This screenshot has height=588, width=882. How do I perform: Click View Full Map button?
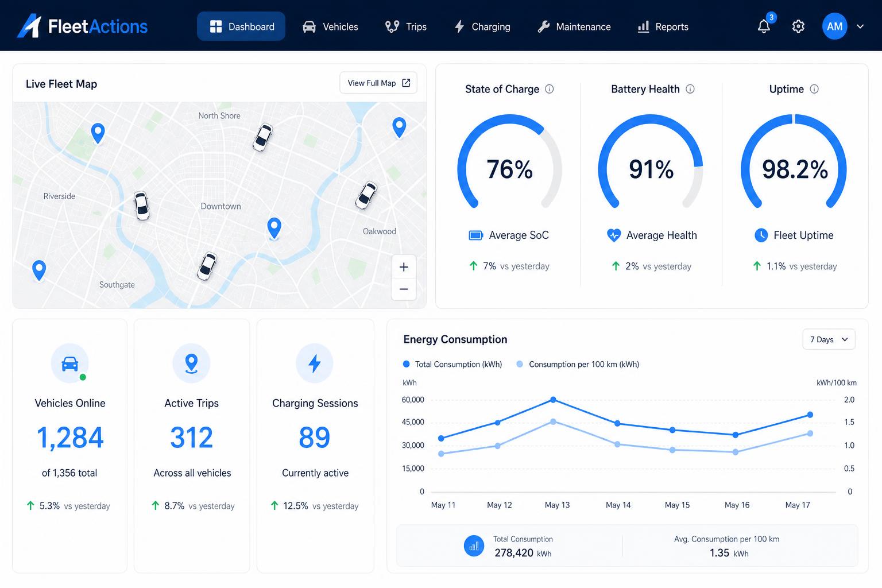[378, 83]
